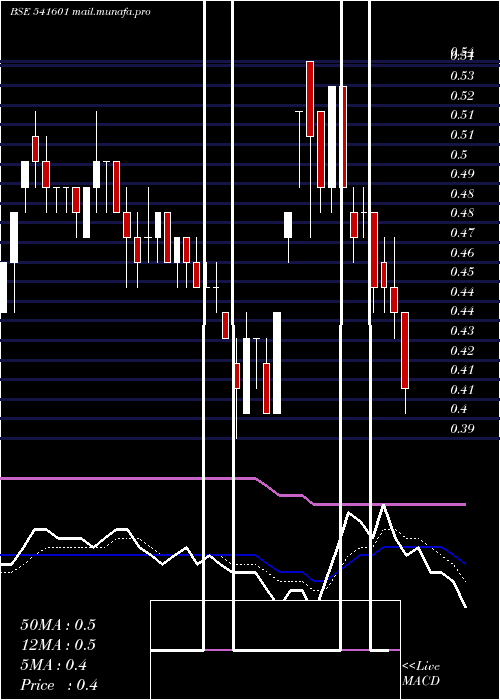Click the 0.49 price axis label
Screen dimensions: 500x700
click(x=462, y=174)
